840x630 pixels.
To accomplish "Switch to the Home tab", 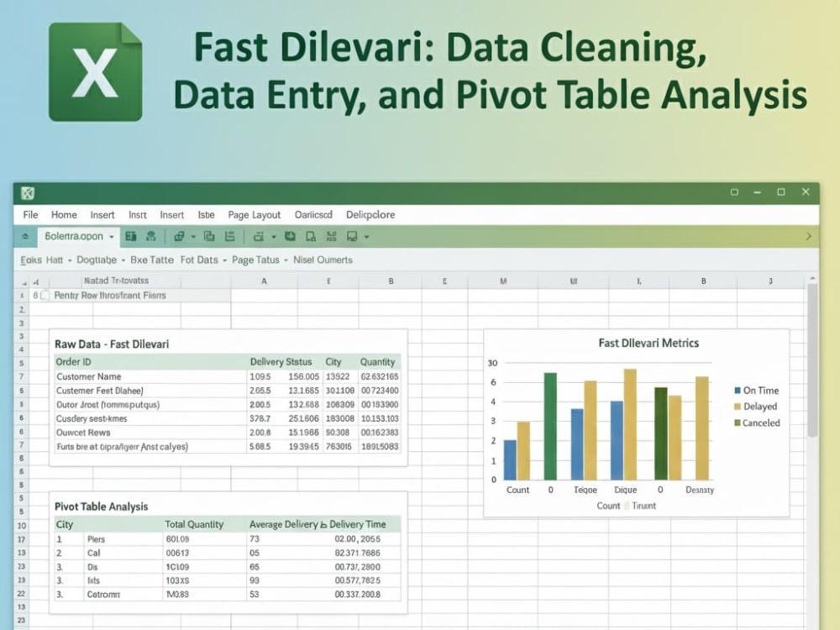I will [x=65, y=215].
